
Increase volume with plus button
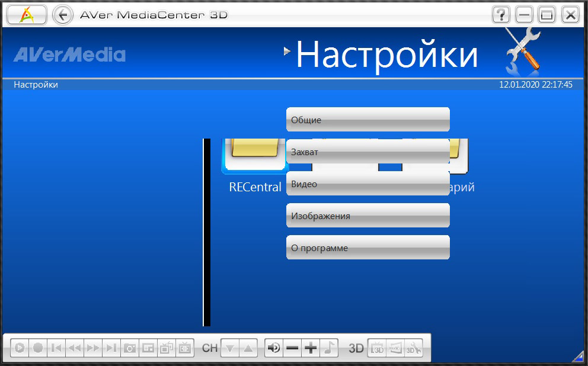pyautogui.click(x=311, y=348)
